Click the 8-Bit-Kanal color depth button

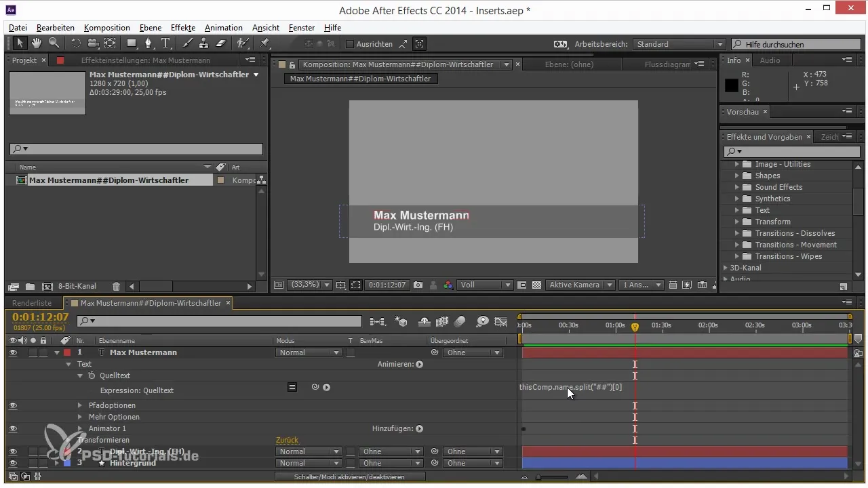[x=77, y=287]
